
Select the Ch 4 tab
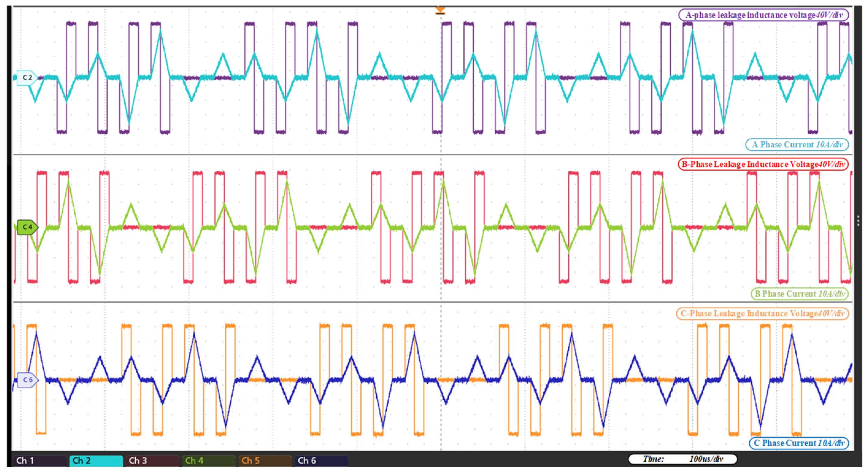pyautogui.click(x=209, y=460)
